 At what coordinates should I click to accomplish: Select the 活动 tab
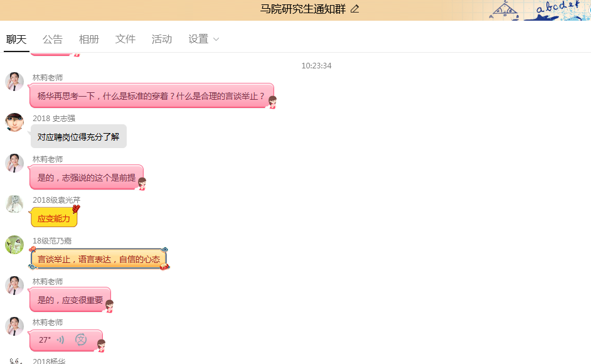pyautogui.click(x=162, y=39)
